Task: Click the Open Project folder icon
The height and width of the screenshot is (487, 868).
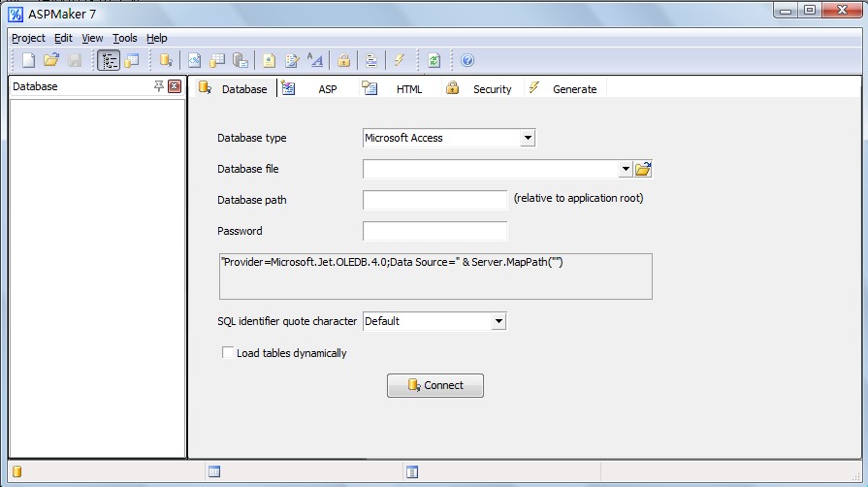Action: click(x=51, y=60)
